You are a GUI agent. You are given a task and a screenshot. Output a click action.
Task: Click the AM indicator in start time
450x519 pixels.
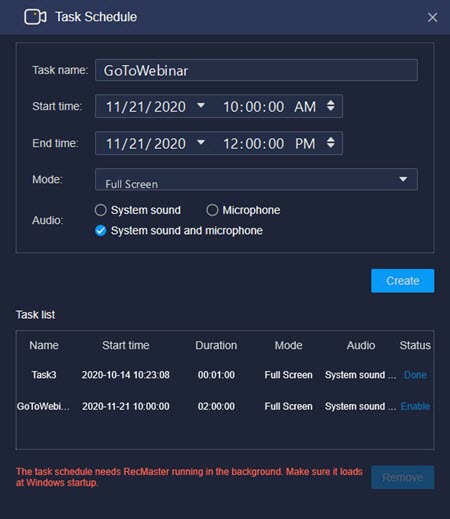[x=305, y=107]
